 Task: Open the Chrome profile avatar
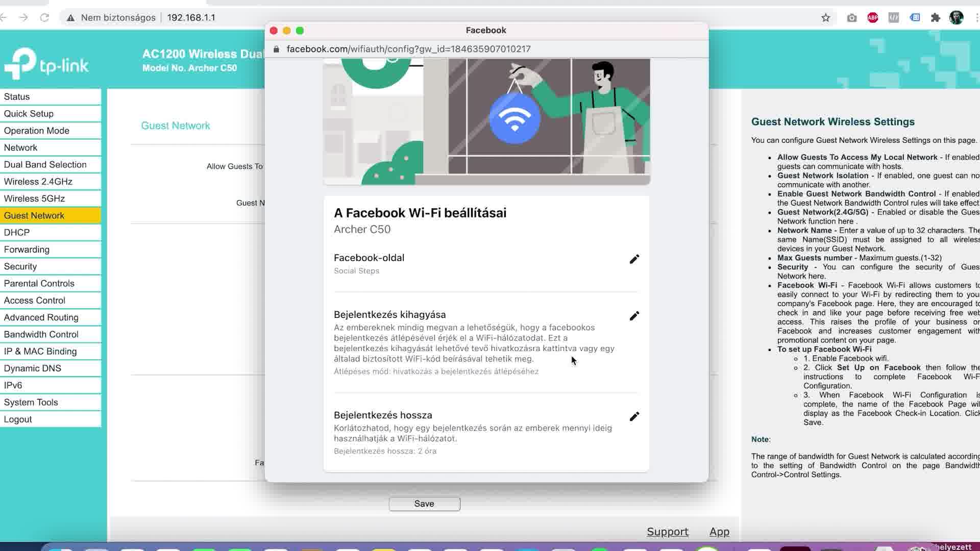point(956,18)
